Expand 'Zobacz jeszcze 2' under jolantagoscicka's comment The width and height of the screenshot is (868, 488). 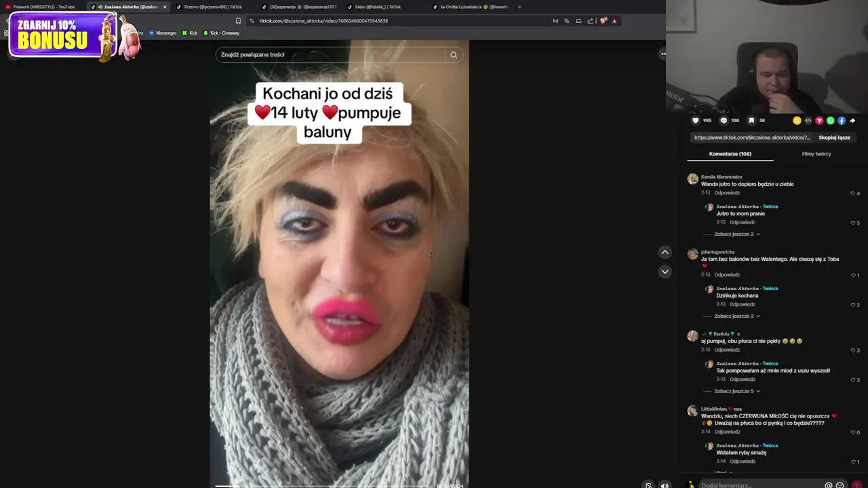(736, 316)
